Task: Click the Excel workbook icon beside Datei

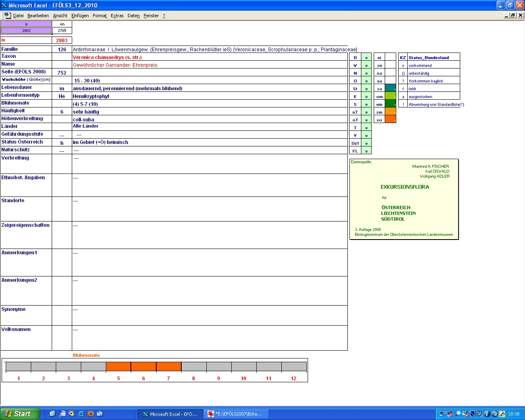Action: coord(7,15)
